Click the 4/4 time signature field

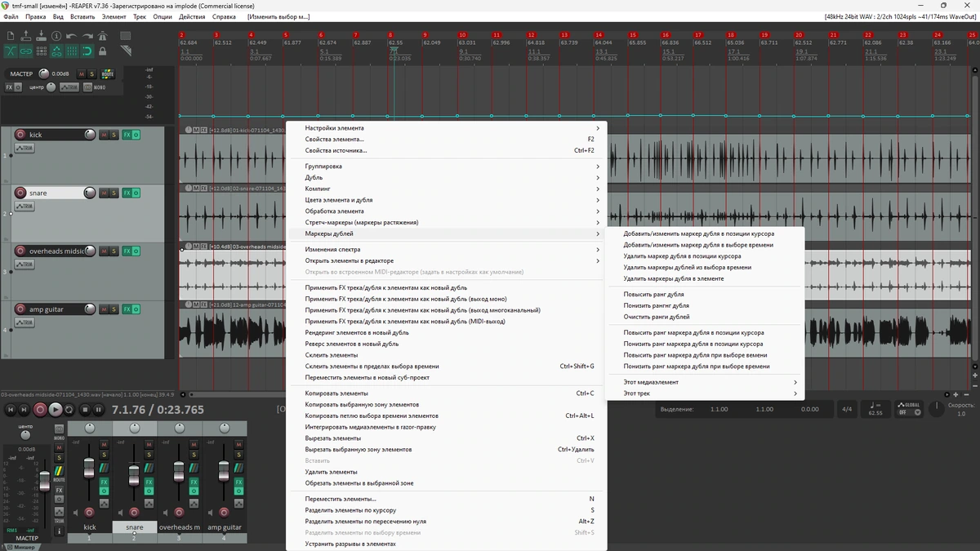point(847,409)
